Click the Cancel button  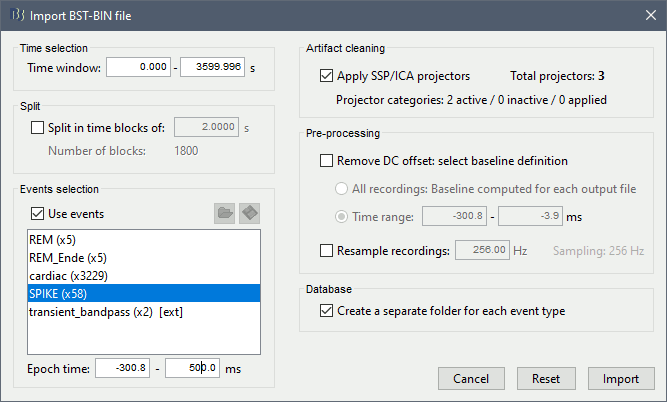(472, 380)
